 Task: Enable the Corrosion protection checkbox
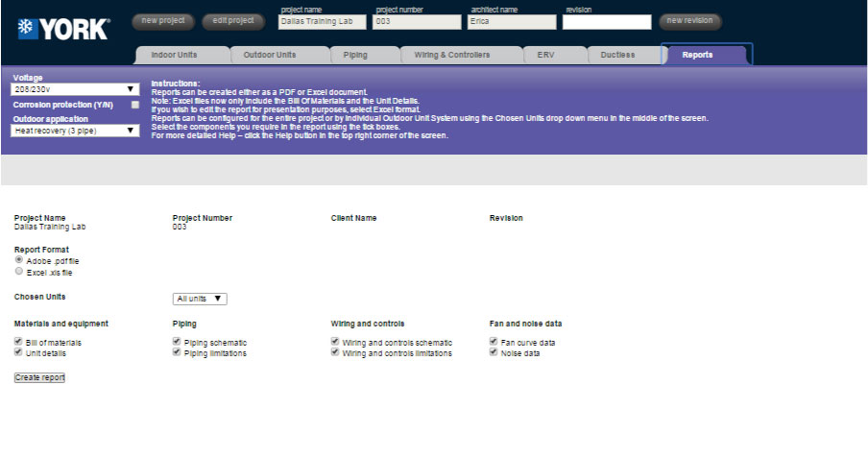click(x=134, y=105)
